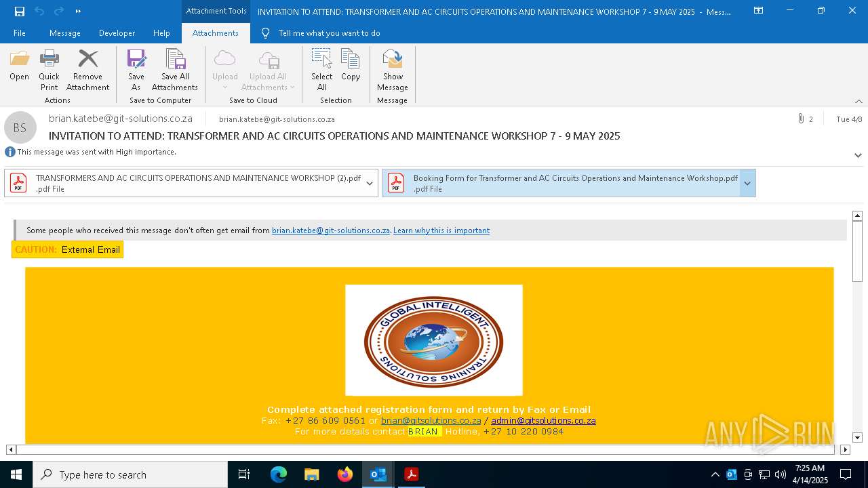The image size is (868, 488).
Task: Open the notifications action center
Action: pyautogui.click(x=846, y=474)
